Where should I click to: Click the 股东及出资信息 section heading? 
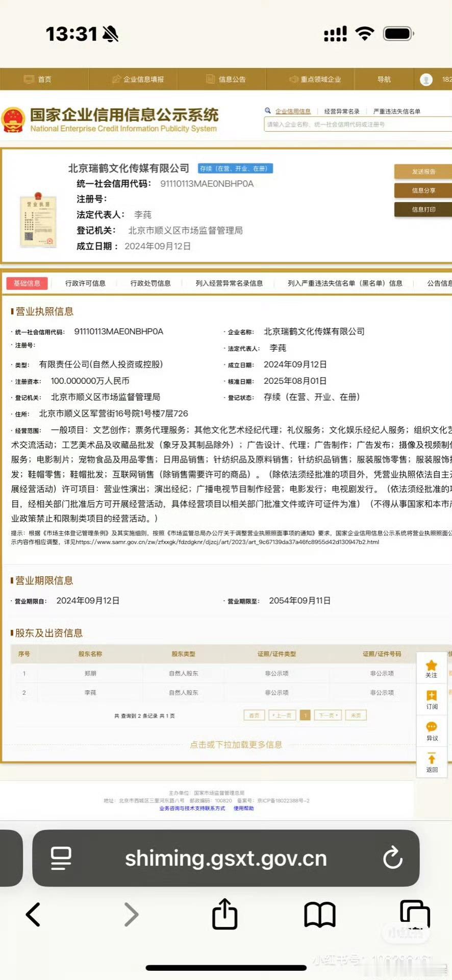pyautogui.click(x=49, y=633)
